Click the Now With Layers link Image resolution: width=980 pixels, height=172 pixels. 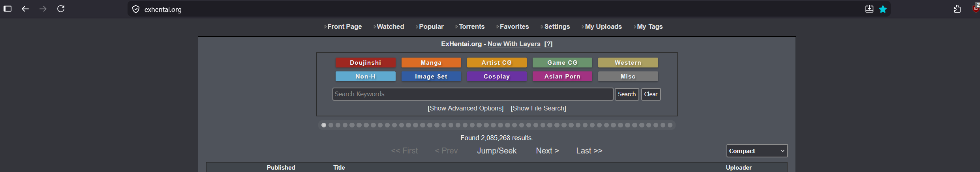[x=514, y=44]
